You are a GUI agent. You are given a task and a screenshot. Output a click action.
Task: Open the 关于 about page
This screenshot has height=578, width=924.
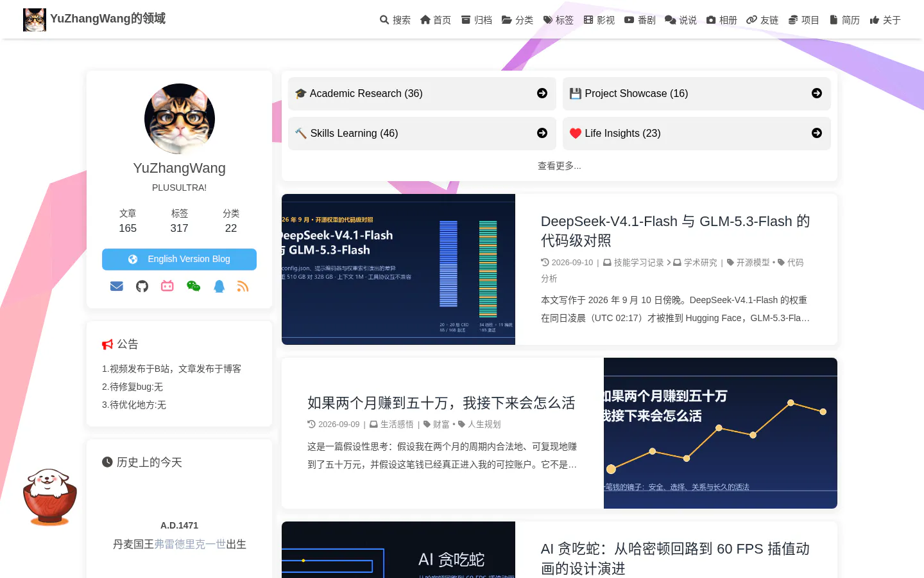point(886,20)
